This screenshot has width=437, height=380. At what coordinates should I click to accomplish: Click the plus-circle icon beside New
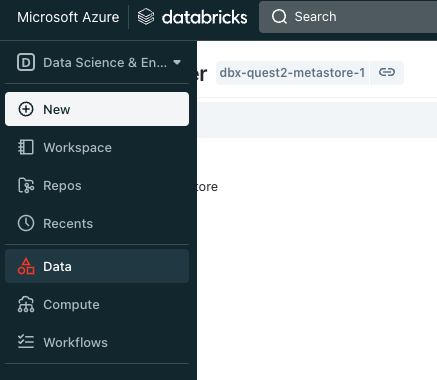pyautogui.click(x=26, y=109)
